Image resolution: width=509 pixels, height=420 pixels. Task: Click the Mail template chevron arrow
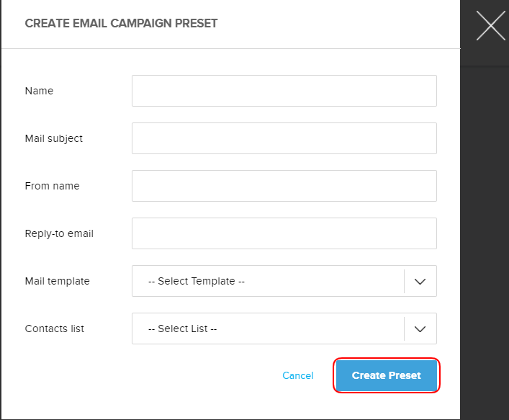[420, 281]
